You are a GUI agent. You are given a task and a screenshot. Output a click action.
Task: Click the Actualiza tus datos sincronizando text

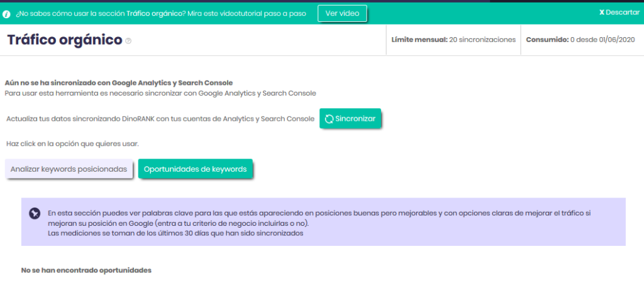click(x=160, y=119)
